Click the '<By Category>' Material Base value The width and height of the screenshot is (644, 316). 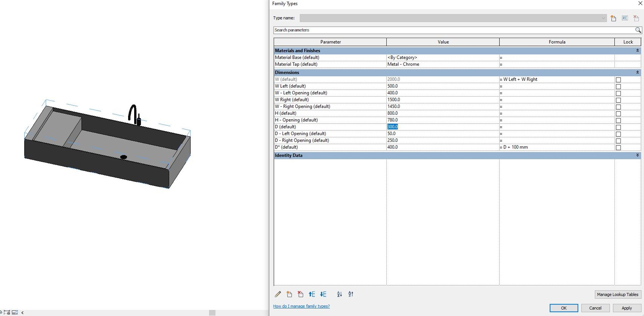point(402,57)
